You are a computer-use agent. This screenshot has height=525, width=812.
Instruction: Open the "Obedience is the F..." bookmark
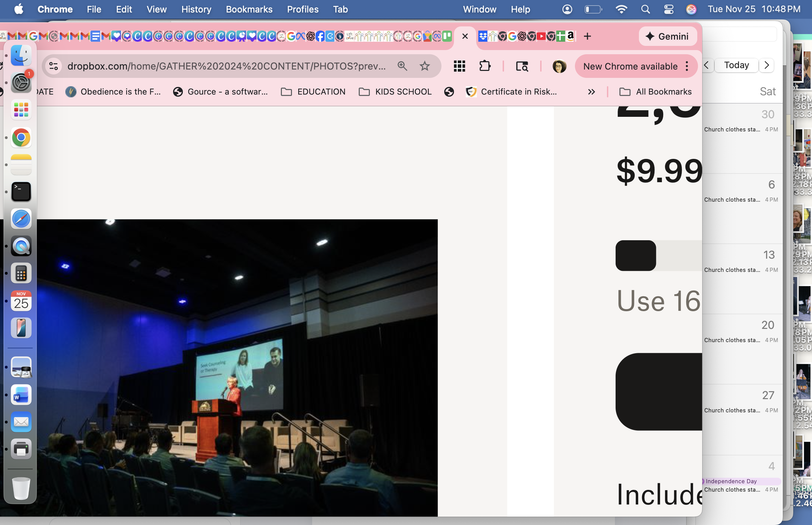(x=113, y=92)
